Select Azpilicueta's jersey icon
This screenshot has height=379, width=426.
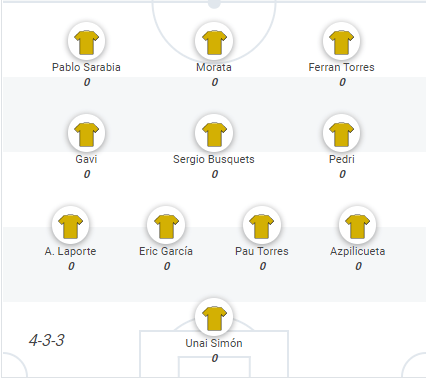(358, 225)
